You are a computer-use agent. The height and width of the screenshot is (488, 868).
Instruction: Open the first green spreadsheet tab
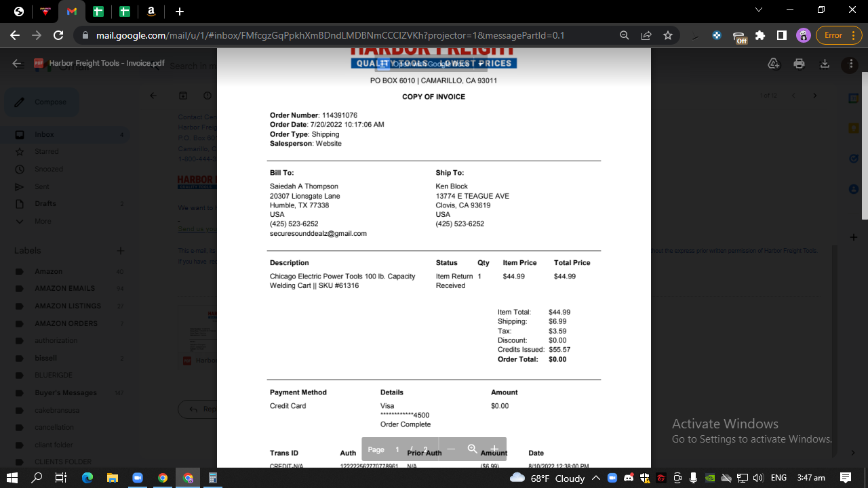(98, 12)
